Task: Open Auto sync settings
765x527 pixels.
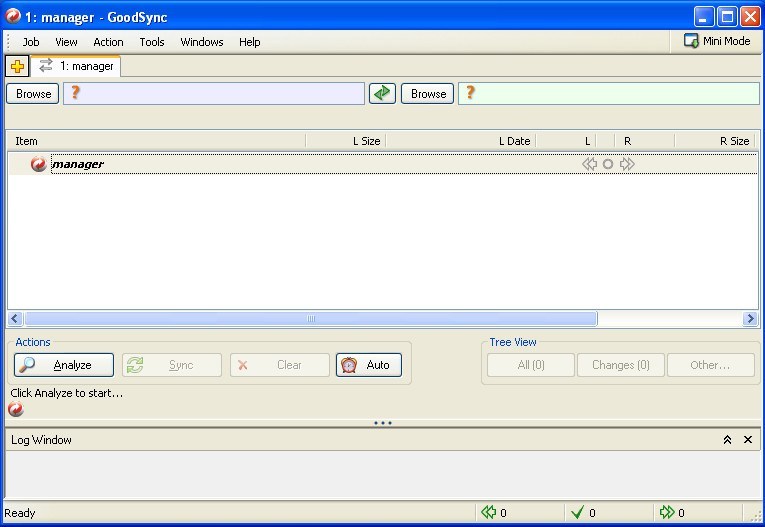Action: coord(369,365)
